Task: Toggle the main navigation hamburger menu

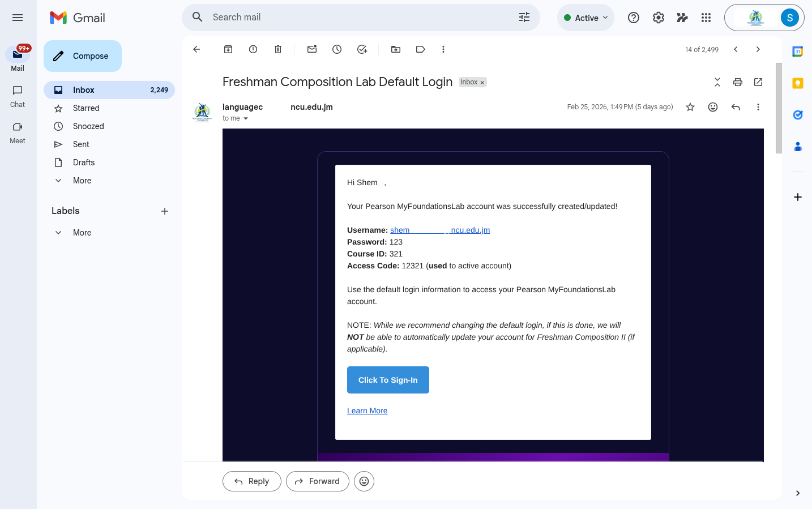Action: coord(18,18)
